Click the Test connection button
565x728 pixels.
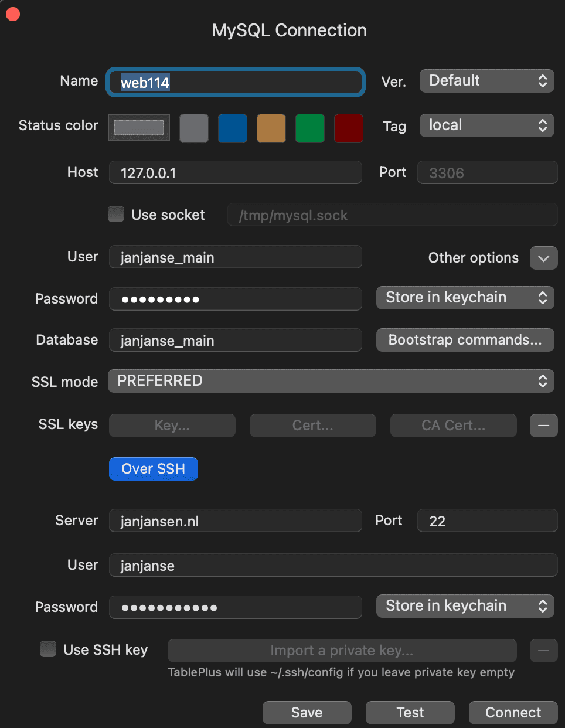click(x=410, y=712)
